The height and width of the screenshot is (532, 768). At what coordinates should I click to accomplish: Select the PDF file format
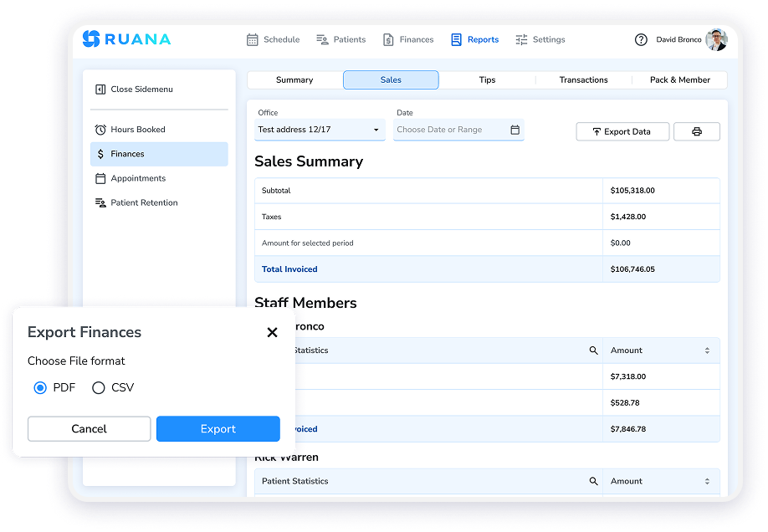point(40,387)
